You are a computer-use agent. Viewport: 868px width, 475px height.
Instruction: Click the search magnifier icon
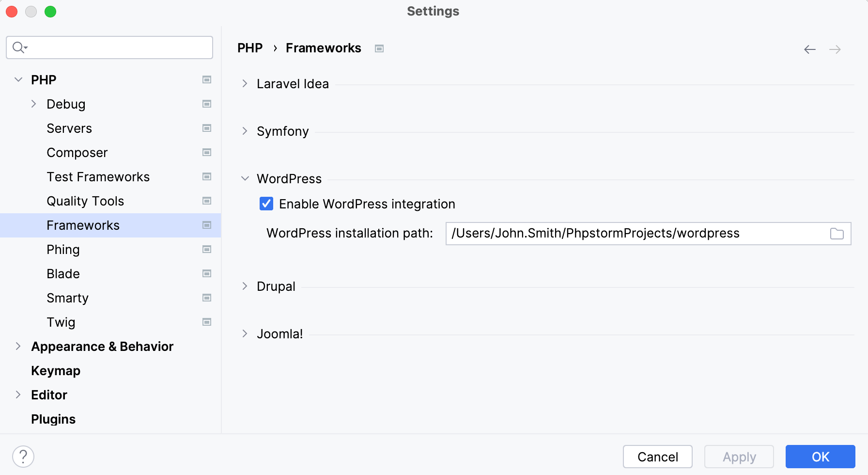[18, 47]
